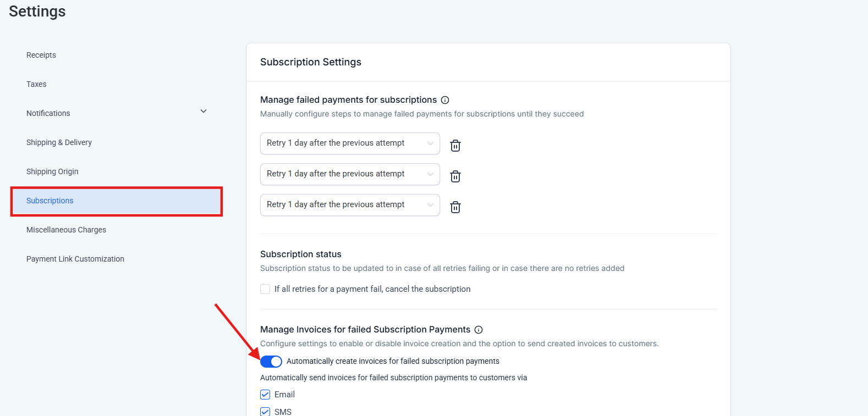The image size is (868, 416).
Task: Expand the Notifications menu chevron
Action: point(204,111)
